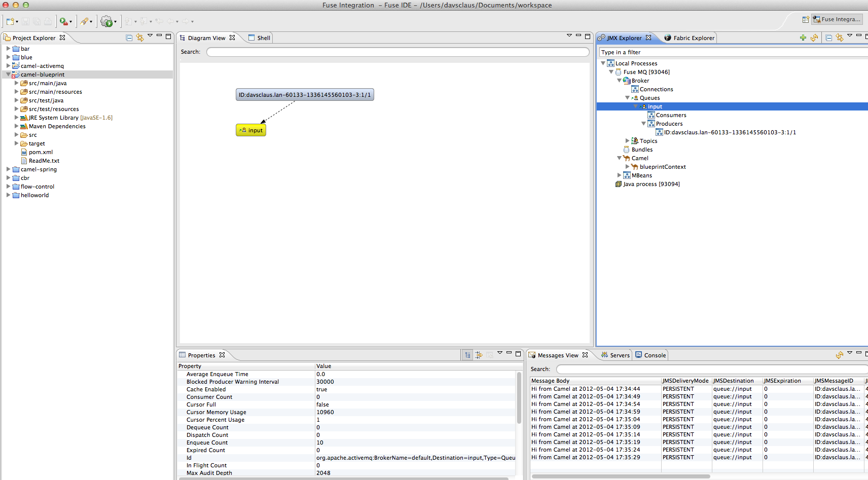Image resolution: width=868 pixels, height=480 pixels.
Task: Toggle Show Categories in Properties panel
Action: [x=467, y=355]
